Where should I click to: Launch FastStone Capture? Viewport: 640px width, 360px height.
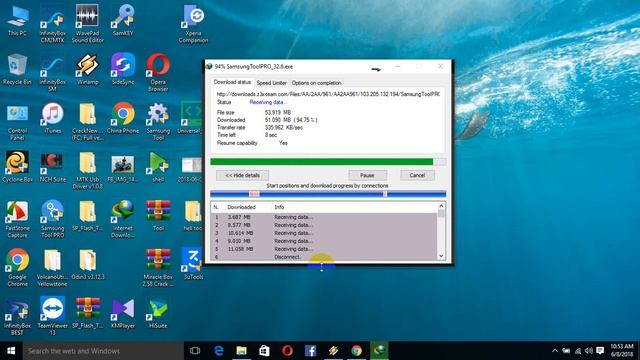pos(17,219)
